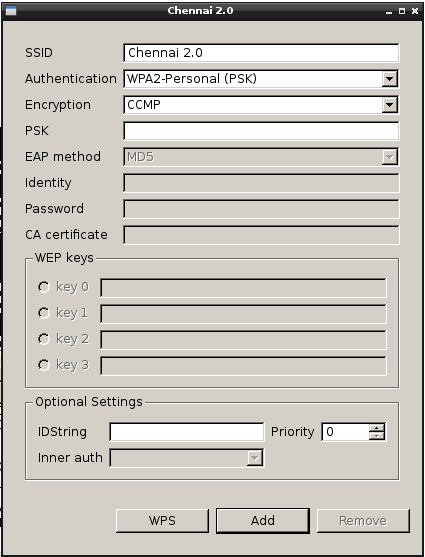Increase Priority with up arrow

(377, 428)
